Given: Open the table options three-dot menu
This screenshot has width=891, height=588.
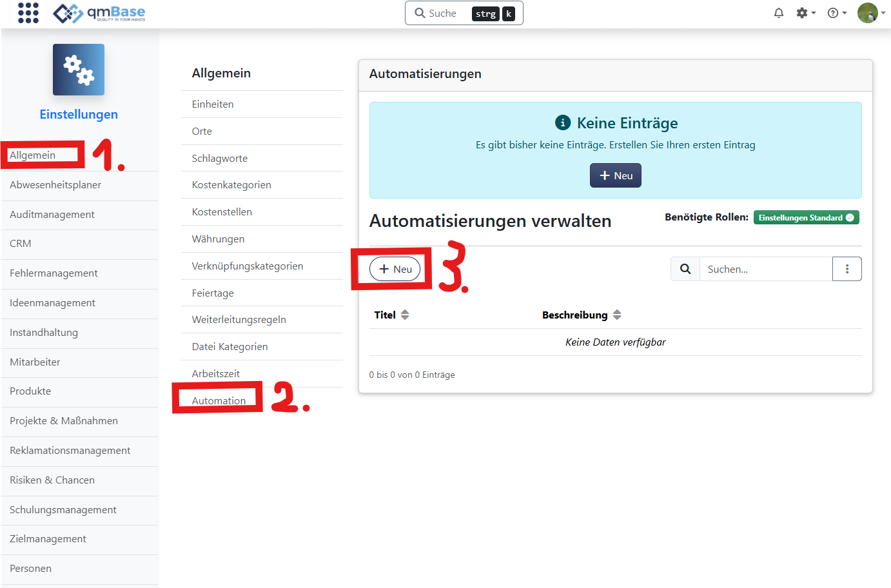Looking at the screenshot, I should pyautogui.click(x=847, y=269).
